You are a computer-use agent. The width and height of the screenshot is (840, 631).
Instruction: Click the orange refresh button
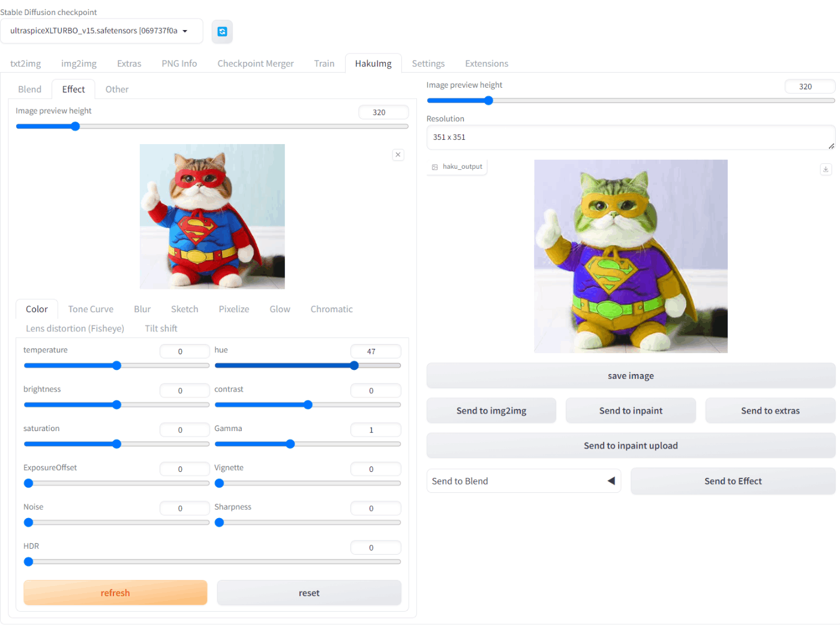coord(115,593)
